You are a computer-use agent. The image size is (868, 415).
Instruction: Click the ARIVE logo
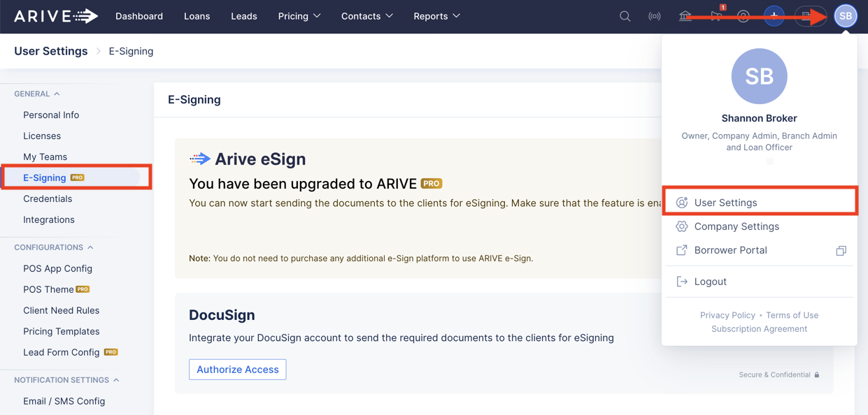click(x=56, y=16)
